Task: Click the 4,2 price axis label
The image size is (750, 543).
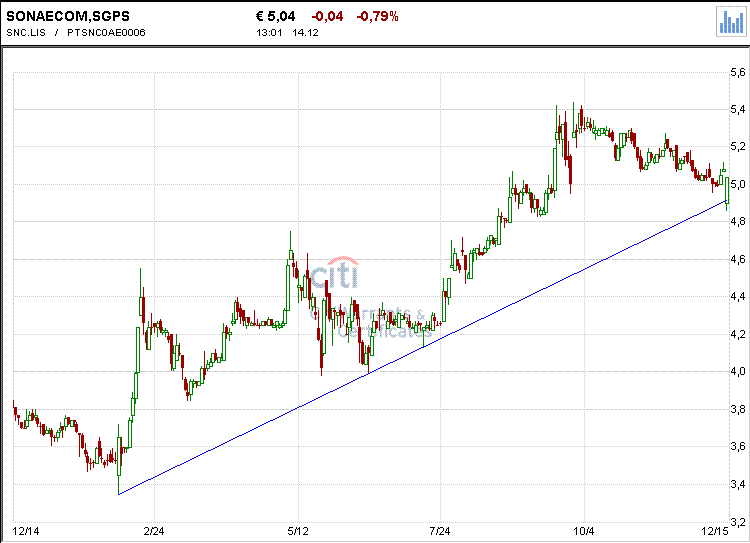Action: 738,334
